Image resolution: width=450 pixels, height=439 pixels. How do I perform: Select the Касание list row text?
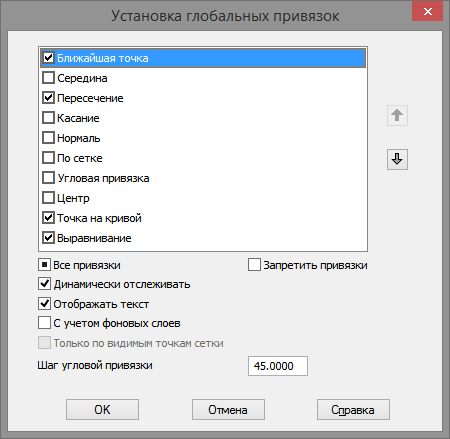point(78,118)
